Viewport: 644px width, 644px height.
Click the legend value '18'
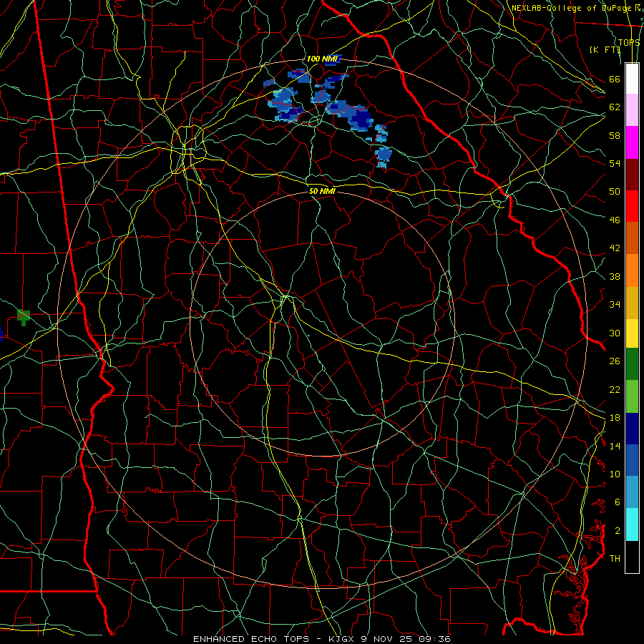(x=615, y=418)
